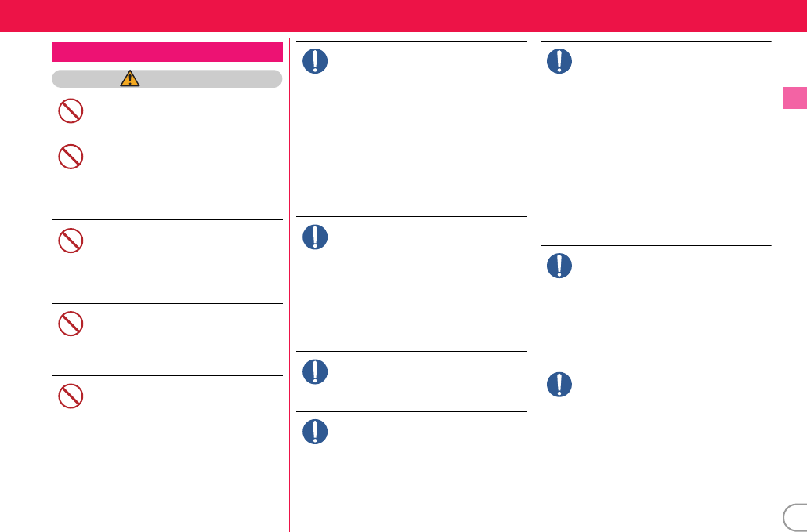Click the pink section header bar

(167, 52)
